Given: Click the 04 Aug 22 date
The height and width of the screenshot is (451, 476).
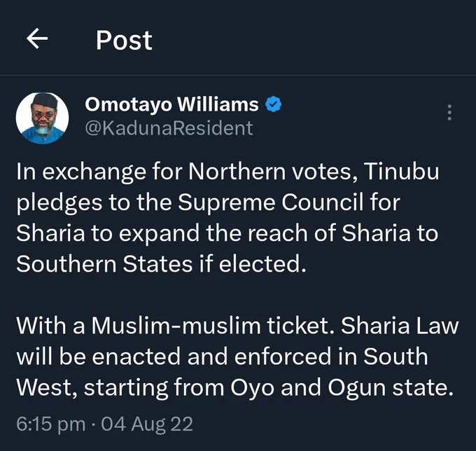Looking at the screenshot, I should click(x=147, y=424).
